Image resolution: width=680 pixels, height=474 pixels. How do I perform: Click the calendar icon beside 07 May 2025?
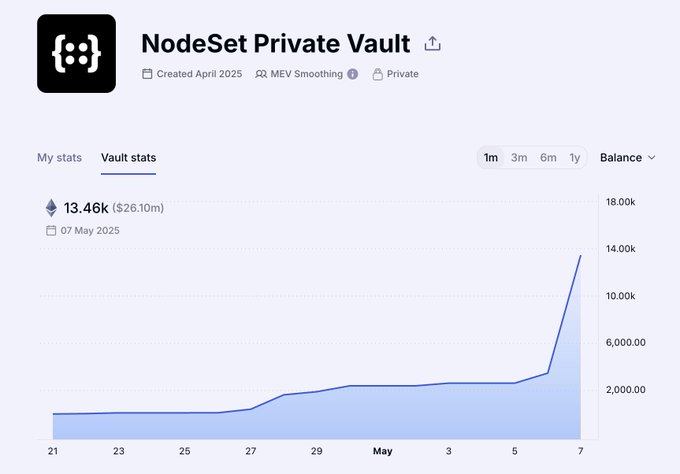click(51, 230)
